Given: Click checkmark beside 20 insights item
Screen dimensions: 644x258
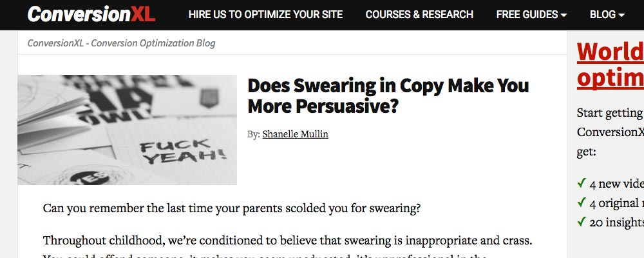Looking at the screenshot, I should click(582, 222).
